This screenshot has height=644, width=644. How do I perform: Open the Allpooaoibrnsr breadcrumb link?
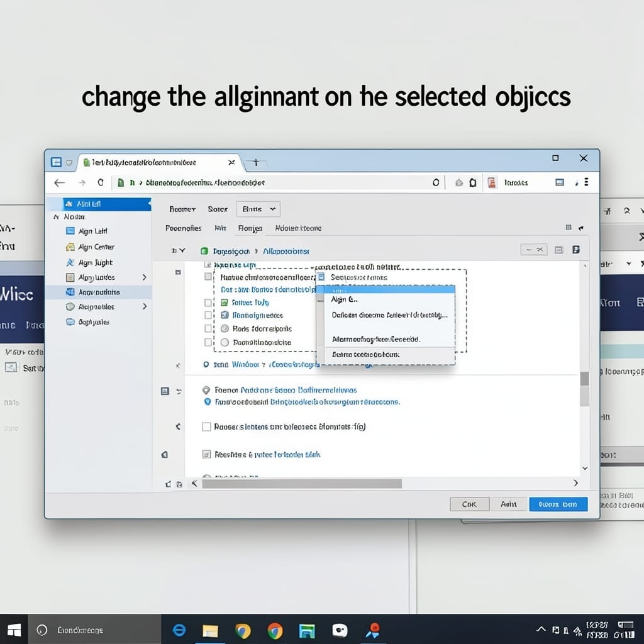pyautogui.click(x=286, y=251)
